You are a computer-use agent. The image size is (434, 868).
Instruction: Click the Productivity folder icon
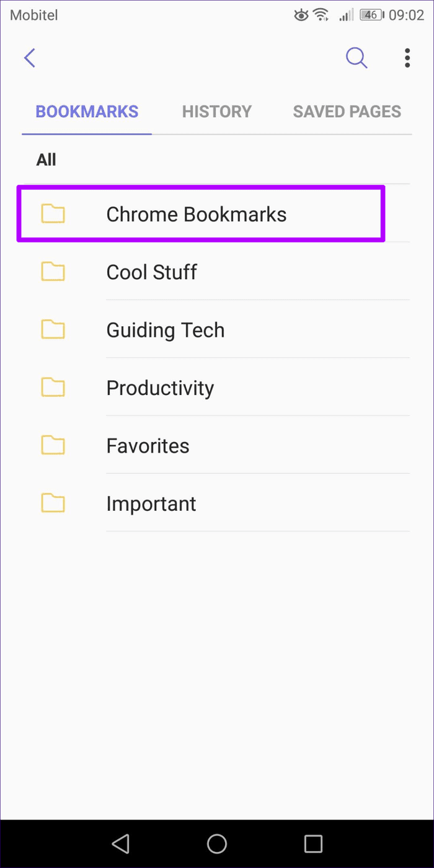point(53,387)
